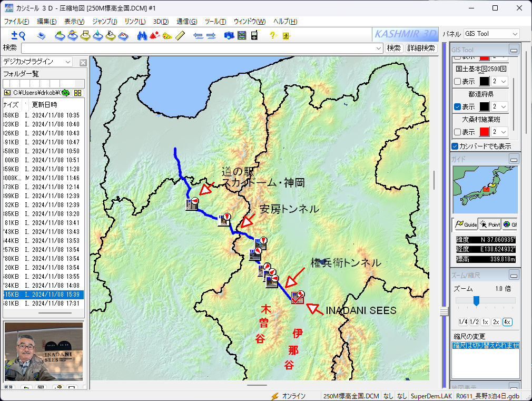The width and height of the screenshot is (532, 401).
Task: Click the 詳細検索 advanced search button
Action: [421, 48]
